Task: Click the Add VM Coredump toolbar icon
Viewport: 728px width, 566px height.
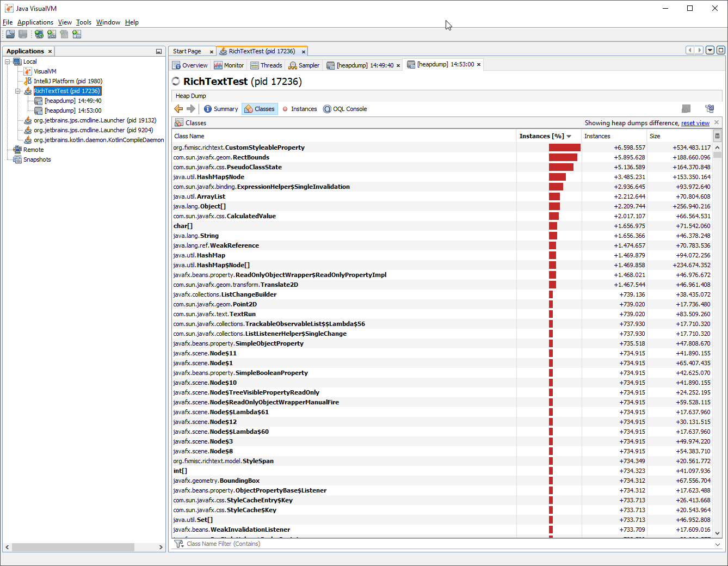Action: (64, 34)
